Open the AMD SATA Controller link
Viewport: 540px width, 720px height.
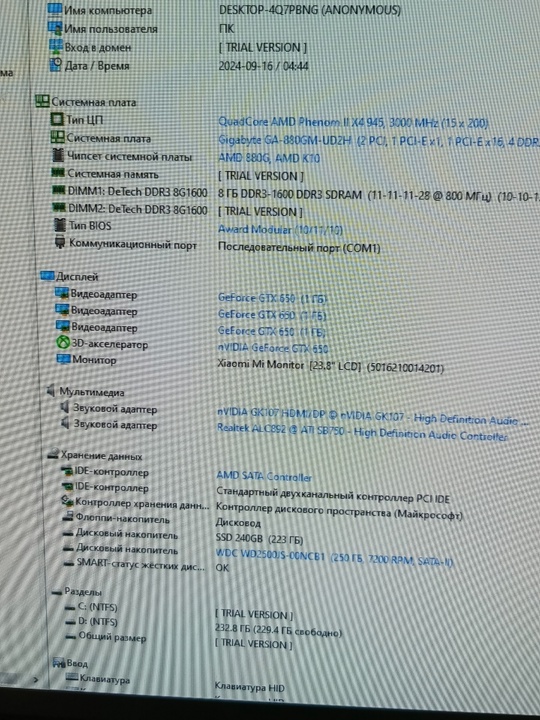click(x=264, y=477)
